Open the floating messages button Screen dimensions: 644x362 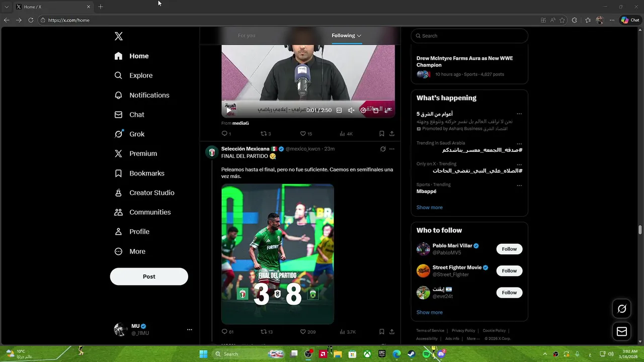[x=622, y=331]
